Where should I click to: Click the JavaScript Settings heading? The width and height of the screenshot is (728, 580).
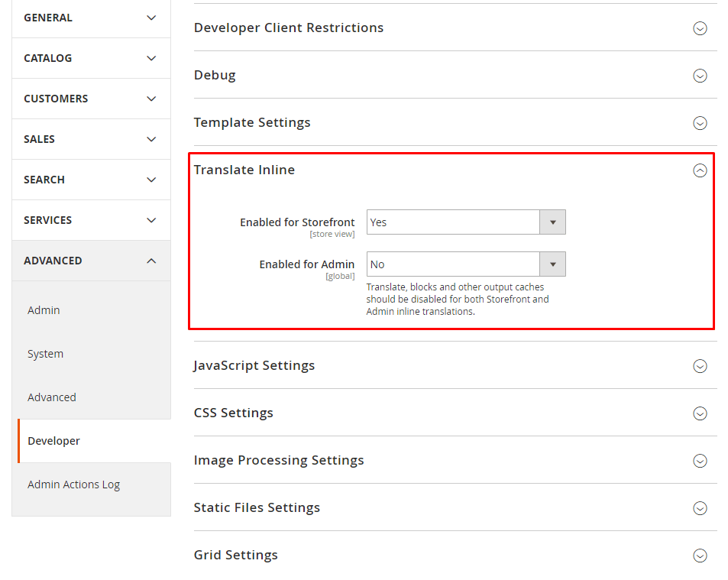[254, 365]
